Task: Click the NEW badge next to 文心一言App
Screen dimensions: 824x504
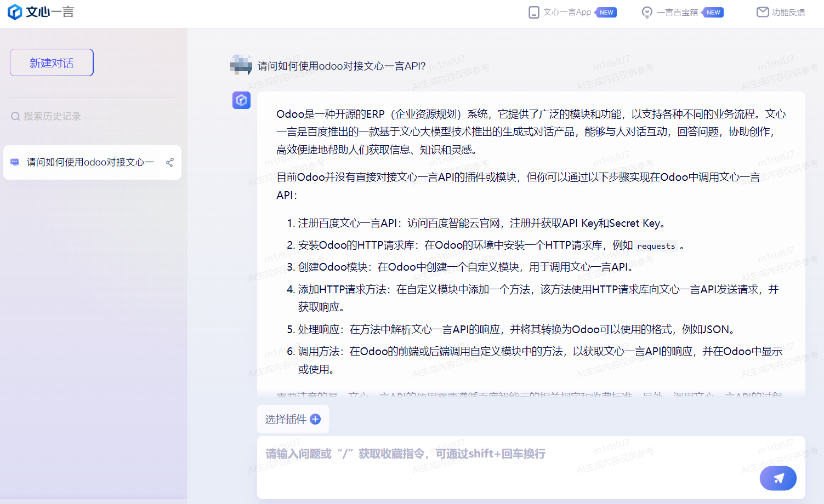Action: (x=606, y=13)
